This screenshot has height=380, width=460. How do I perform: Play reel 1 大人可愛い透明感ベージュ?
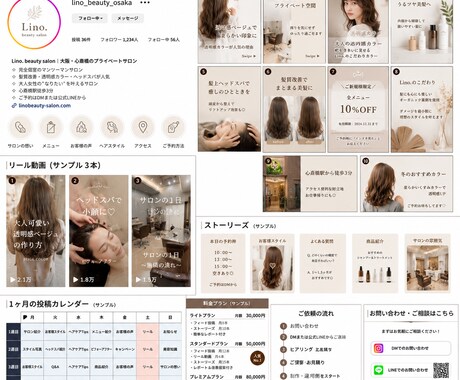[36, 231]
